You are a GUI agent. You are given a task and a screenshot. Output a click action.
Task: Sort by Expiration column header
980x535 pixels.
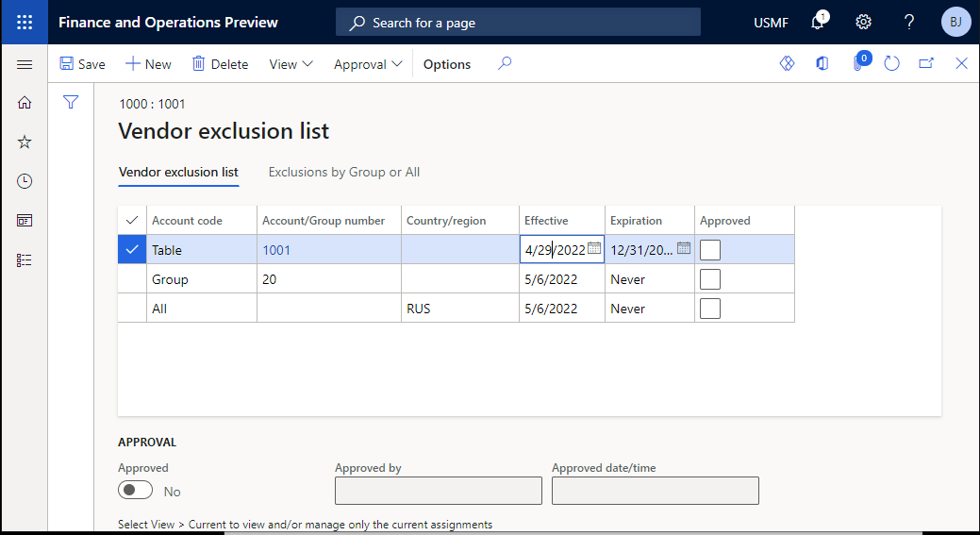[x=649, y=221]
